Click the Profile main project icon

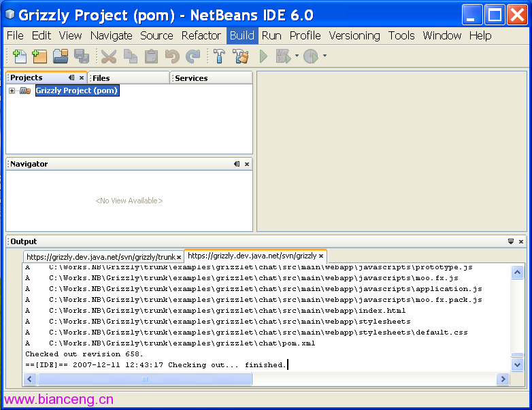310,56
